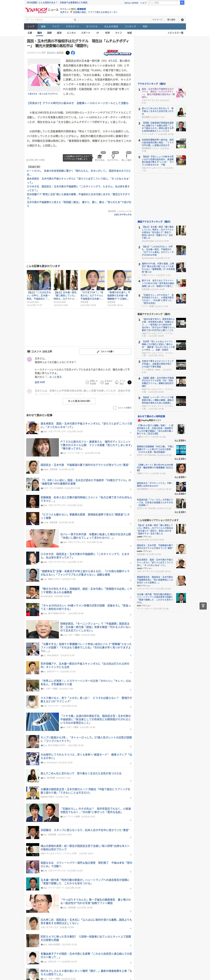
Task: Share first comment on X icon
Action: pos(130,382)
